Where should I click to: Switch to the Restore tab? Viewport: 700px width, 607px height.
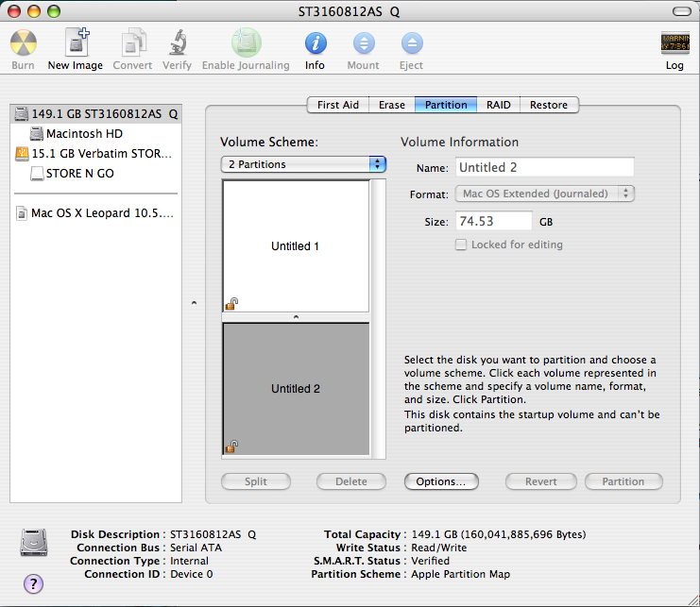coord(549,105)
